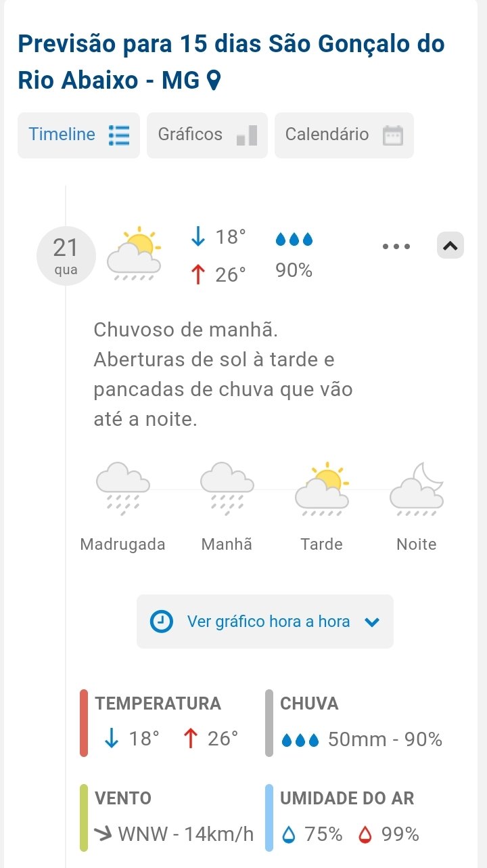Open the three-dots more options menu
This screenshot has height=868, width=487.
point(396,246)
